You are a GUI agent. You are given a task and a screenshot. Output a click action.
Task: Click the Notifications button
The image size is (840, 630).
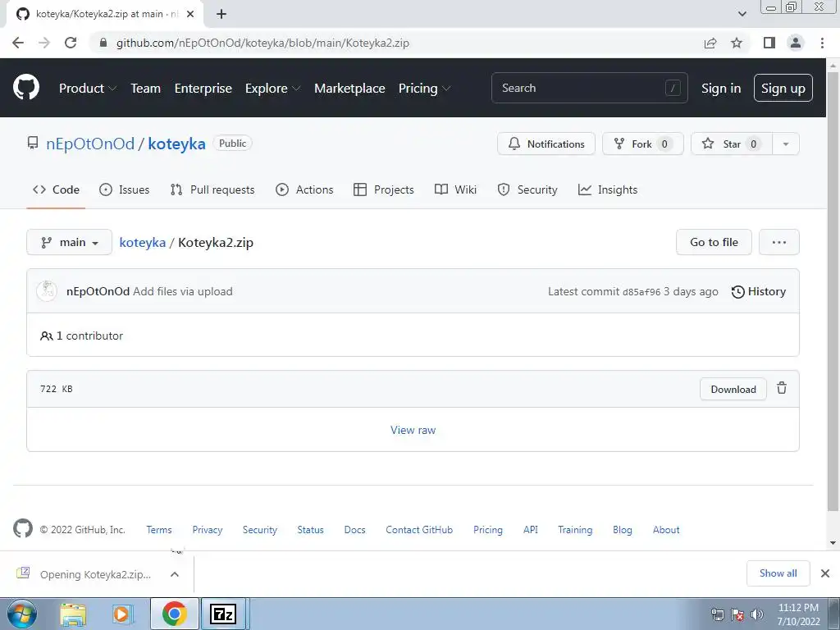click(x=546, y=144)
